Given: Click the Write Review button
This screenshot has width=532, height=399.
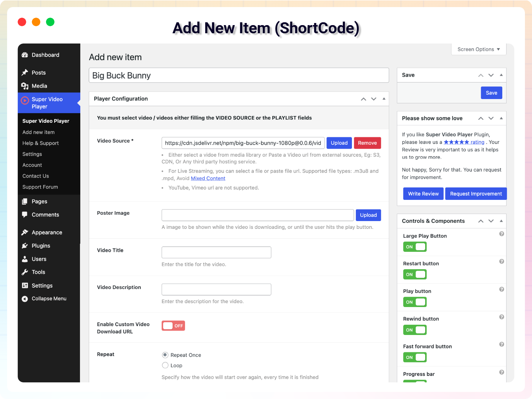Looking at the screenshot, I should [423, 193].
